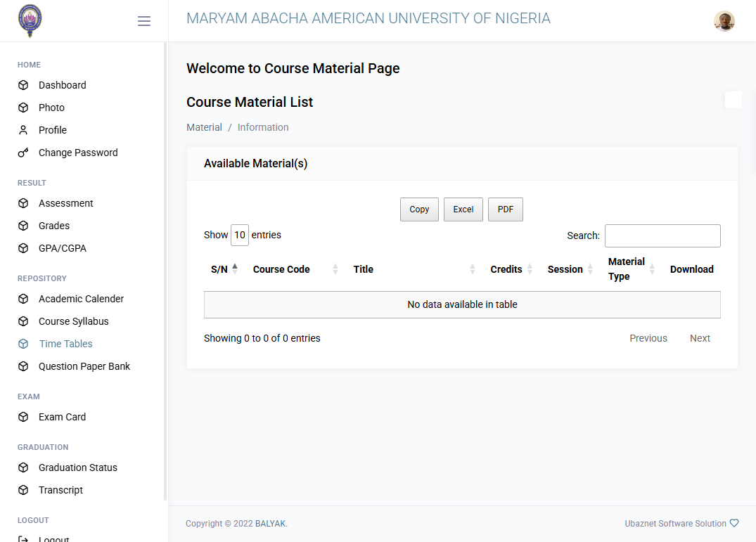Click the cube icon beside Exam Card

(23, 417)
